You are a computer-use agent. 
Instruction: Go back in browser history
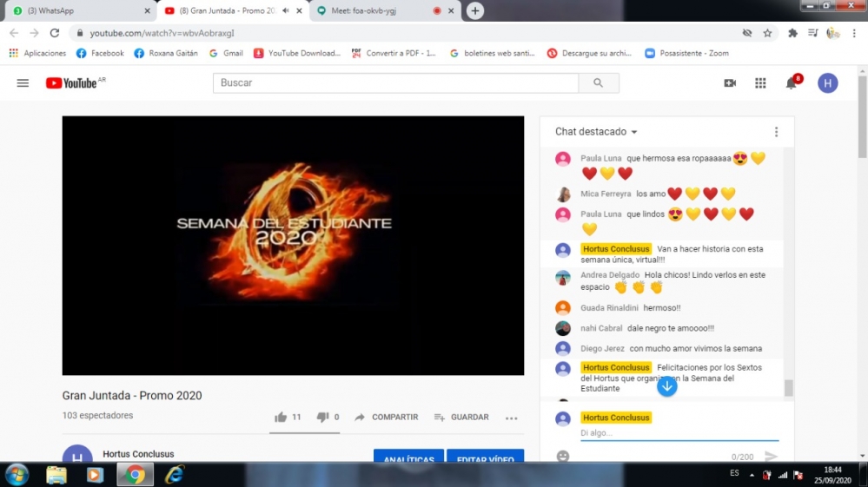pos(15,33)
